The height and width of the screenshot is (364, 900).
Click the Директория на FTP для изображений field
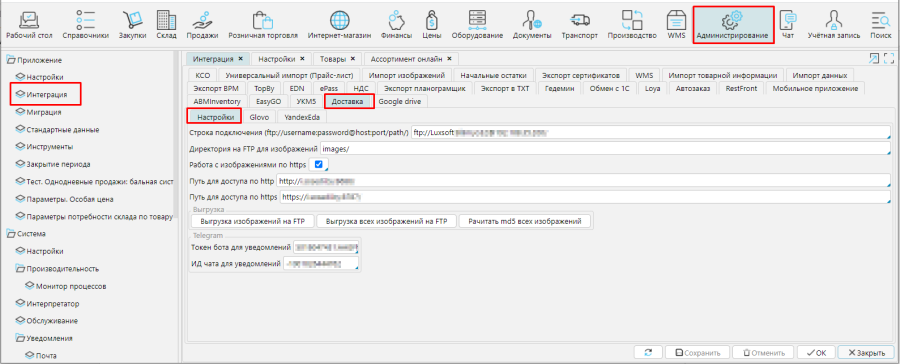604,149
